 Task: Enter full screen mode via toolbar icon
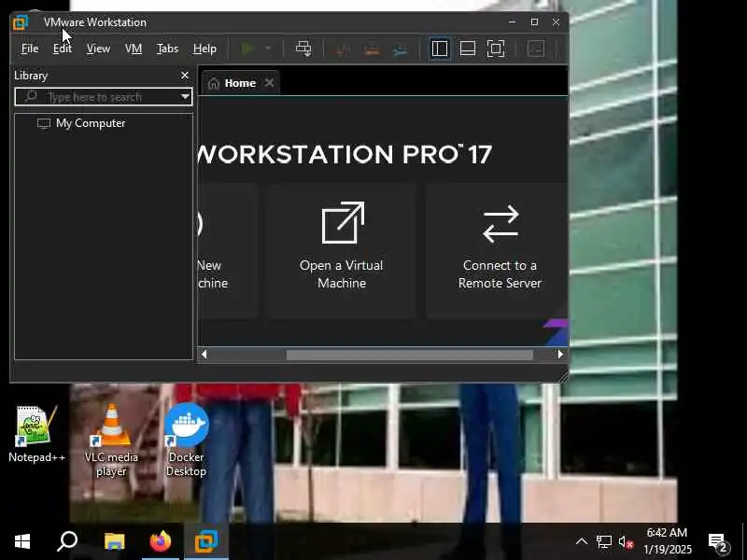(496, 49)
